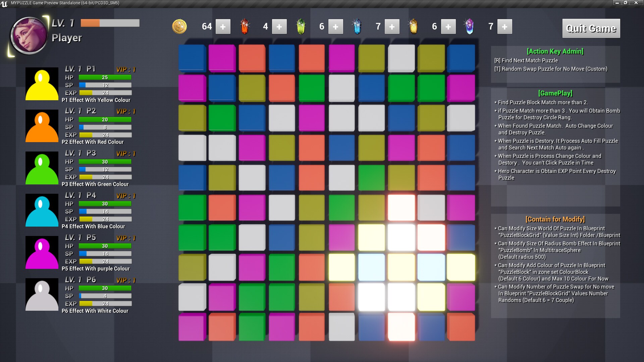The image size is (644, 362).
Task: Click the Quit Game button
Action: (x=591, y=28)
